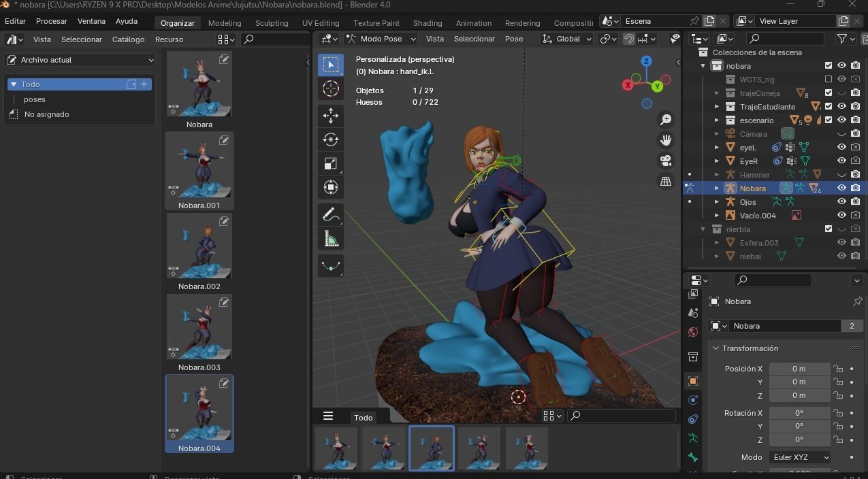Hide the Vacío.004 object in viewport
This screenshot has width=868, height=479.
(842, 215)
